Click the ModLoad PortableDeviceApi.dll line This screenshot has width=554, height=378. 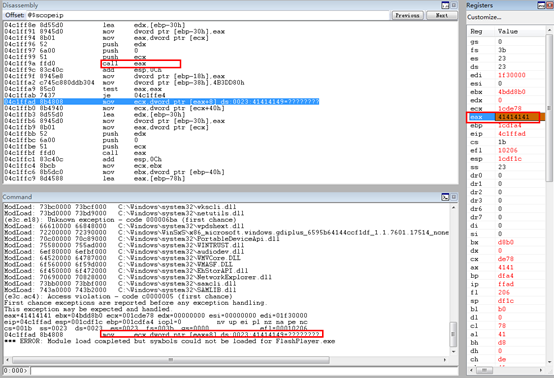pyautogui.click(x=142, y=239)
